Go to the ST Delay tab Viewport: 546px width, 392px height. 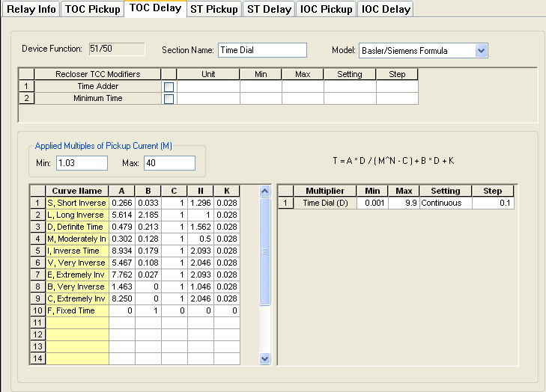pyautogui.click(x=269, y=9)
